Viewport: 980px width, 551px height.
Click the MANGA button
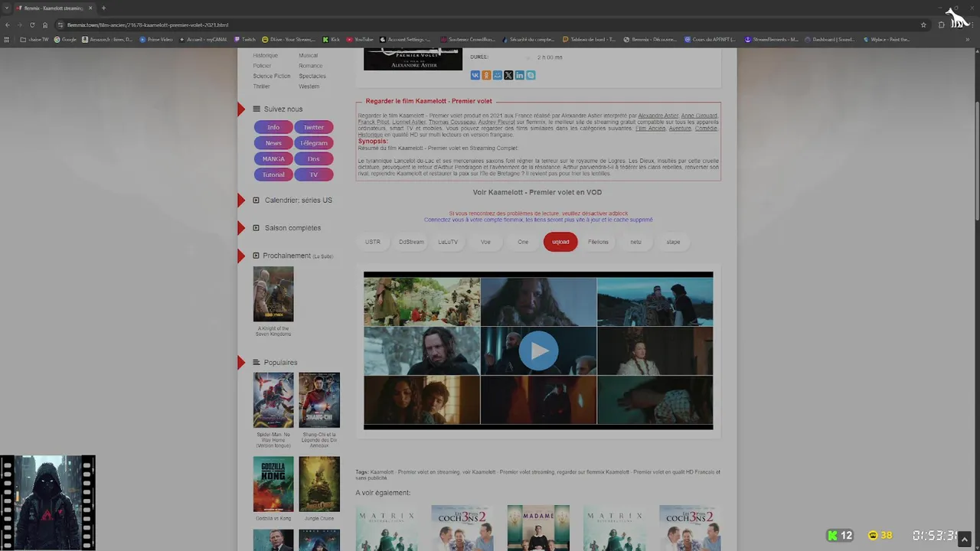273,159
